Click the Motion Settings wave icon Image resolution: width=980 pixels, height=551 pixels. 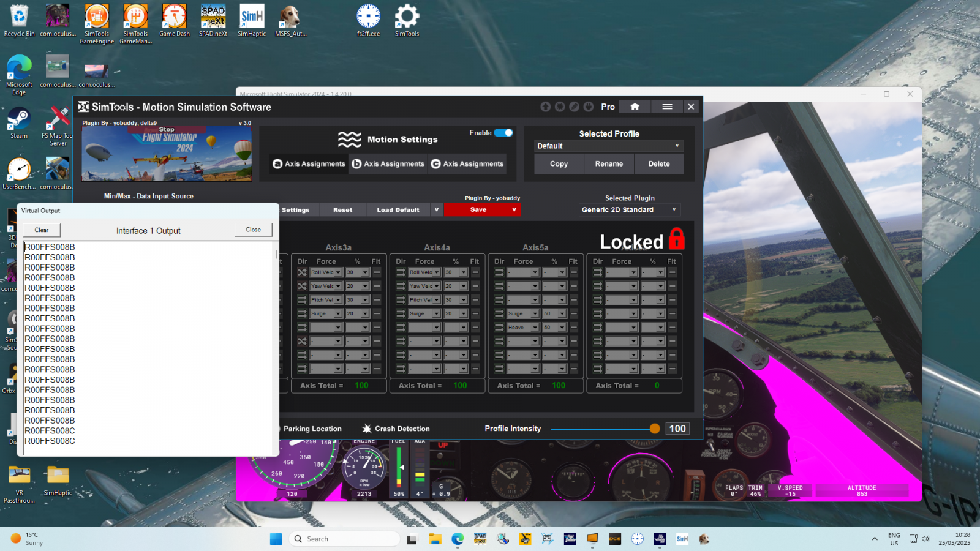[x=350, y=140]
